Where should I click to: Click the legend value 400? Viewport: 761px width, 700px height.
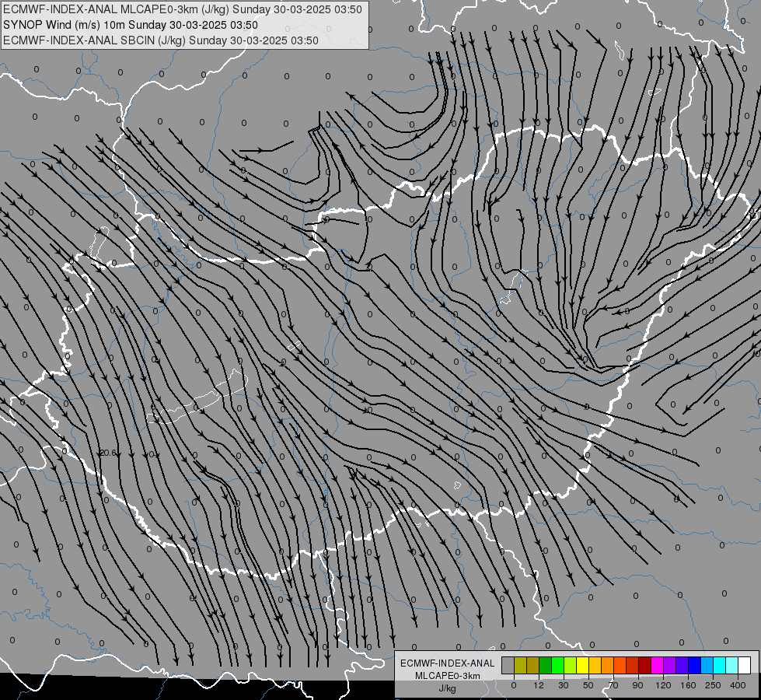coord(738,685)
